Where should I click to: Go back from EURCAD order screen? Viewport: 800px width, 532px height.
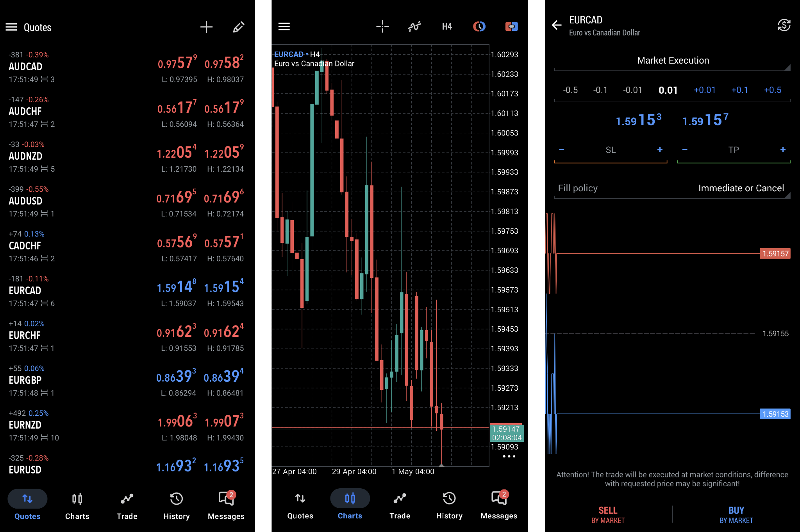[x=557, y=25]
